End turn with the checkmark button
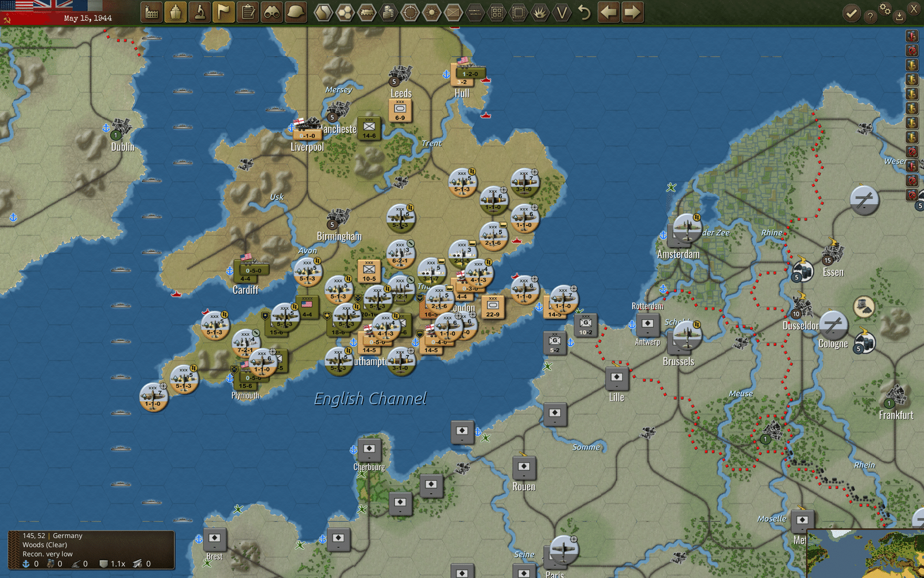Viewport: 924px width, 578px height. [x=851, y=13]
